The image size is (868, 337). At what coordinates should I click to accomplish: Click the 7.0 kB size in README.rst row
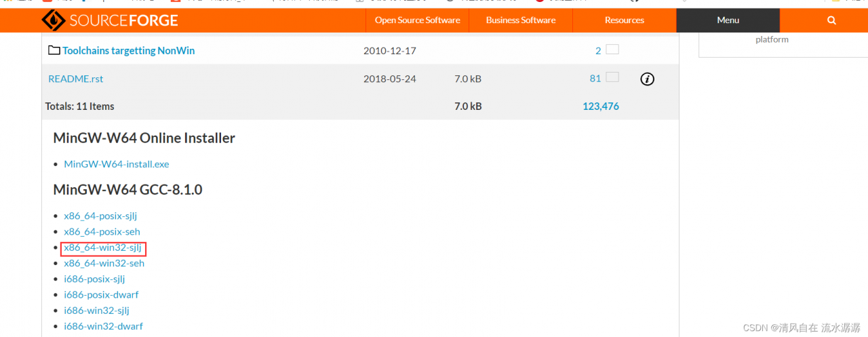(468, 79)
